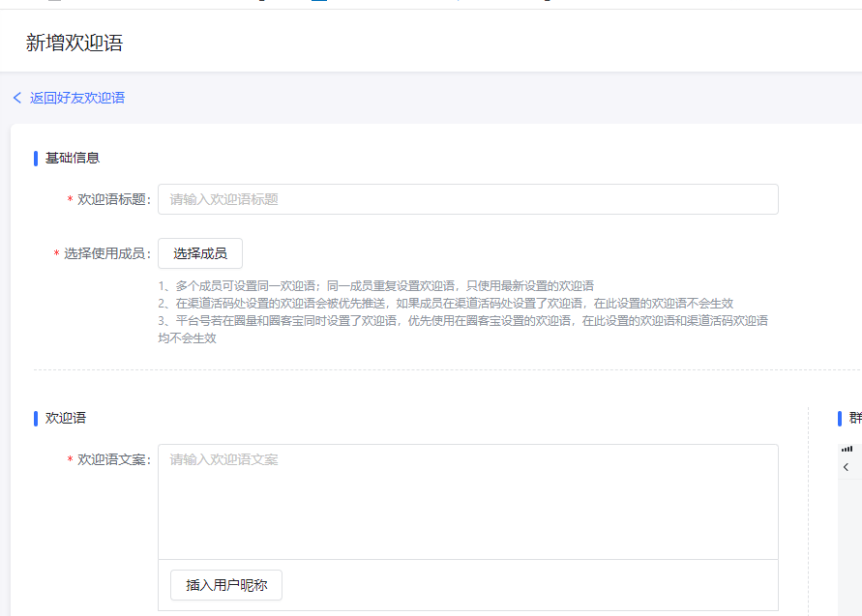Click the blue marker beside 欢迎语 section
This screenshot has height=616, width=862.
point(36,418)
